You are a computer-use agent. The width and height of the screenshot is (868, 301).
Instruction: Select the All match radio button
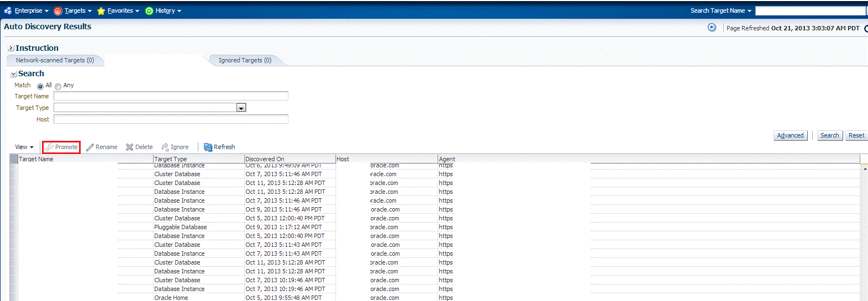tap(40, 86)
